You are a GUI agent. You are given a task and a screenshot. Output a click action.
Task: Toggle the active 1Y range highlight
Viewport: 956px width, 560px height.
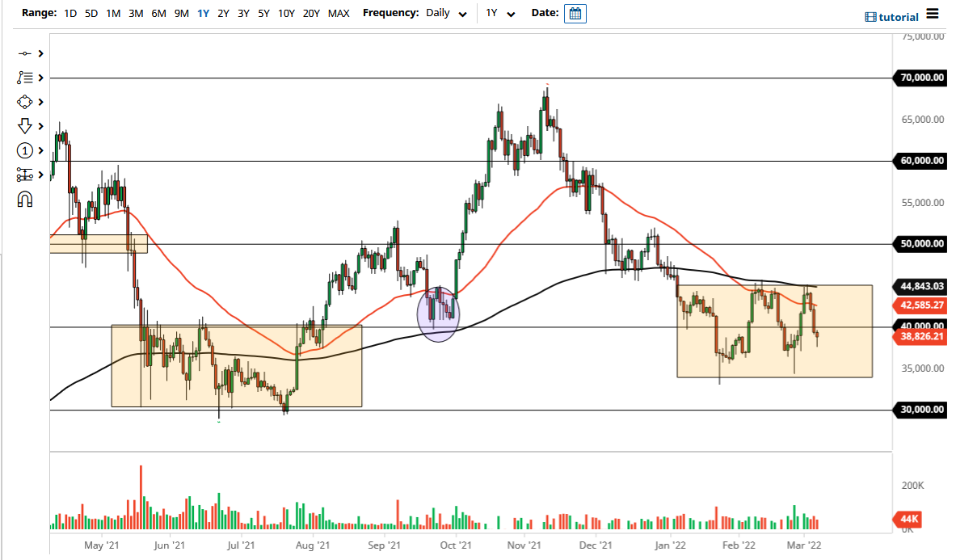click(203, 13)
